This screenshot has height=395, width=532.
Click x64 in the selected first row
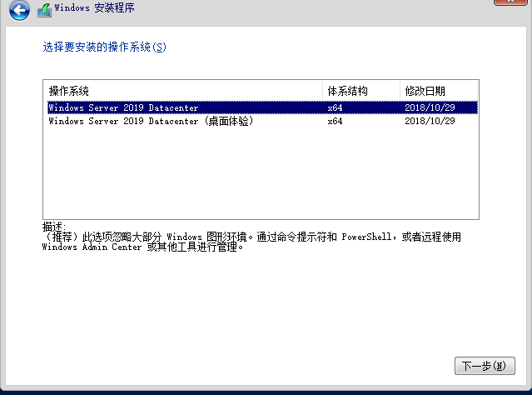click(335, 107)
